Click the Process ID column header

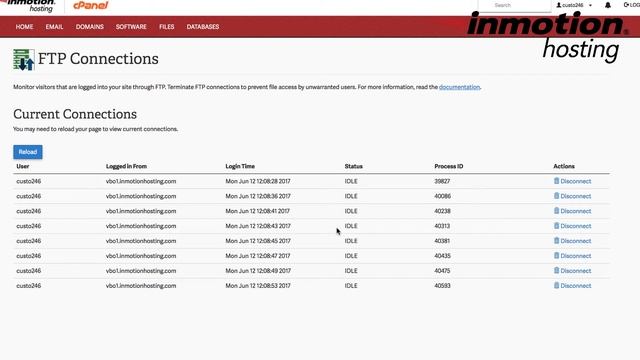click(x=449, y=167)
